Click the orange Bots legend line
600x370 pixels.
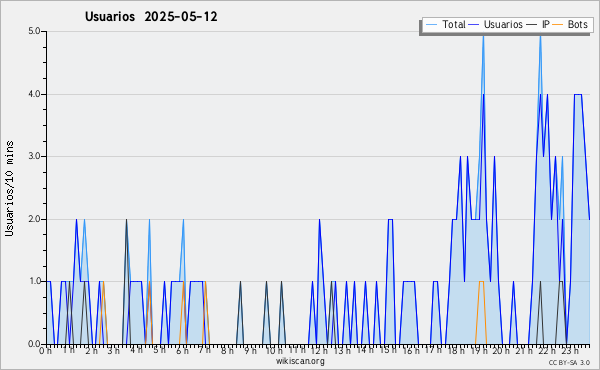click(559, 25)
